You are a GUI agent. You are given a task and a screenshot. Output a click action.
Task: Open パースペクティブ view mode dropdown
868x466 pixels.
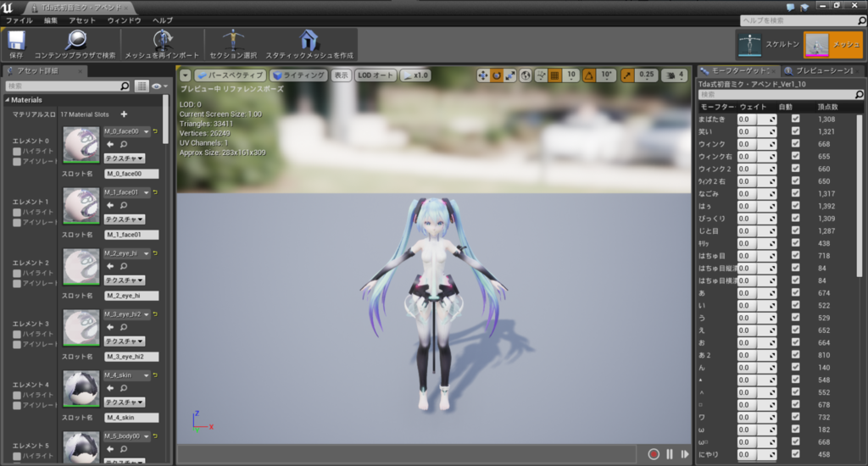click(231, 75)
